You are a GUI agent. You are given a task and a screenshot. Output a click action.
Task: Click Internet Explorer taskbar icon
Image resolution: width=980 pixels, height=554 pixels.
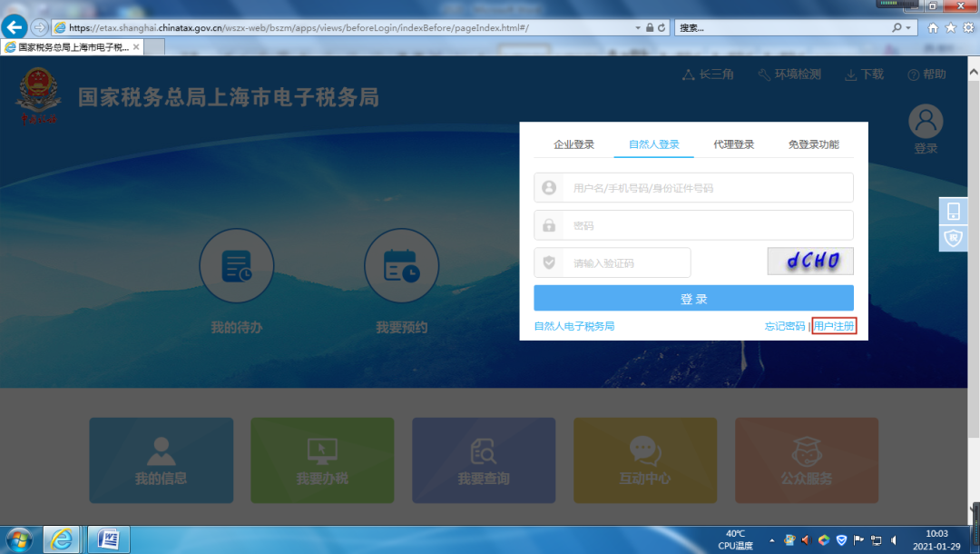pos(62,539)
